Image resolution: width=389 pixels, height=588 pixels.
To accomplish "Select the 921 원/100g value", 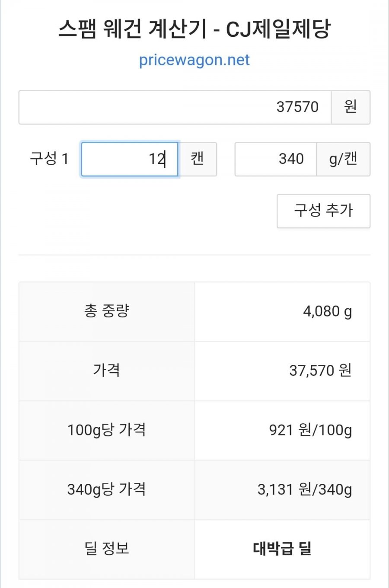I will point(310,430).
